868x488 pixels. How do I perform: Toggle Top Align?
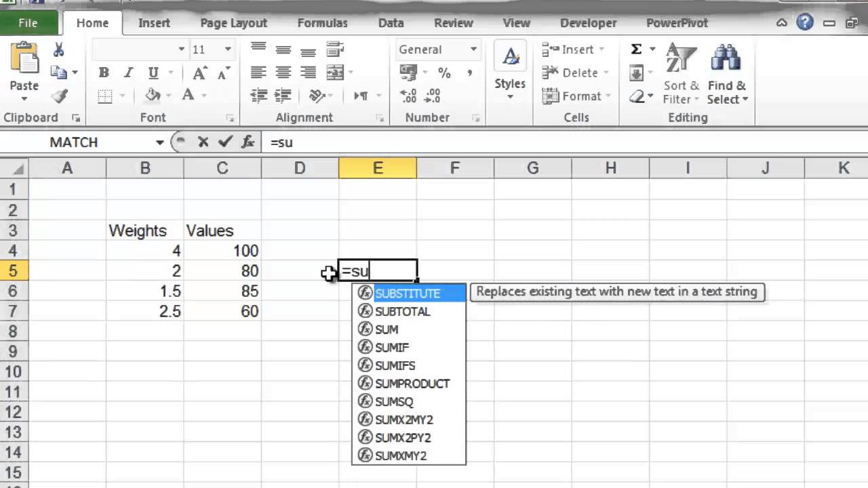(x=258, y=49)
